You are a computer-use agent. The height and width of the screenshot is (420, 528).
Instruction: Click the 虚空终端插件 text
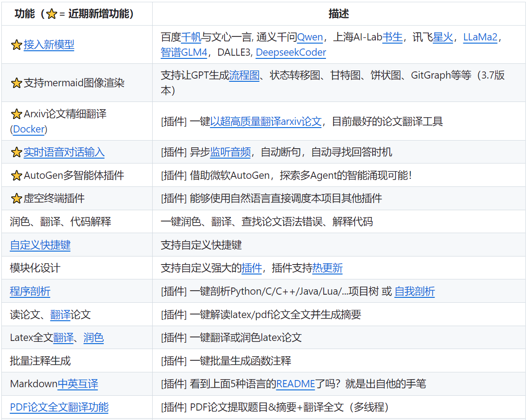[54, 199]
